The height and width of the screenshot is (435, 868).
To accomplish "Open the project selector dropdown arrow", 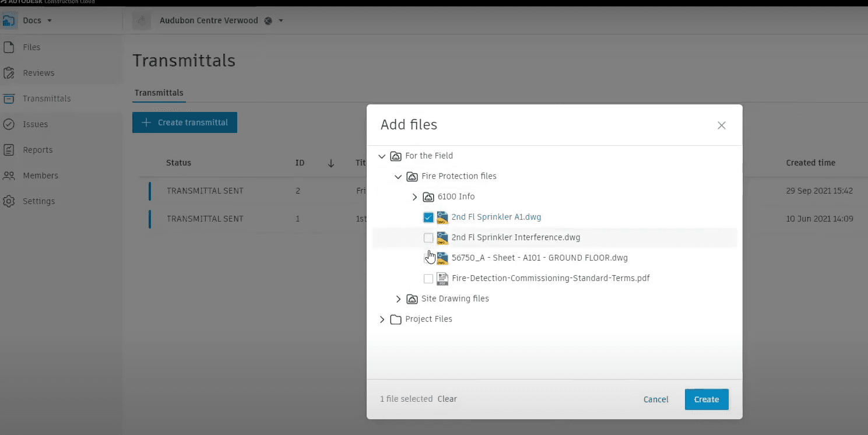I will click(281, 21).
